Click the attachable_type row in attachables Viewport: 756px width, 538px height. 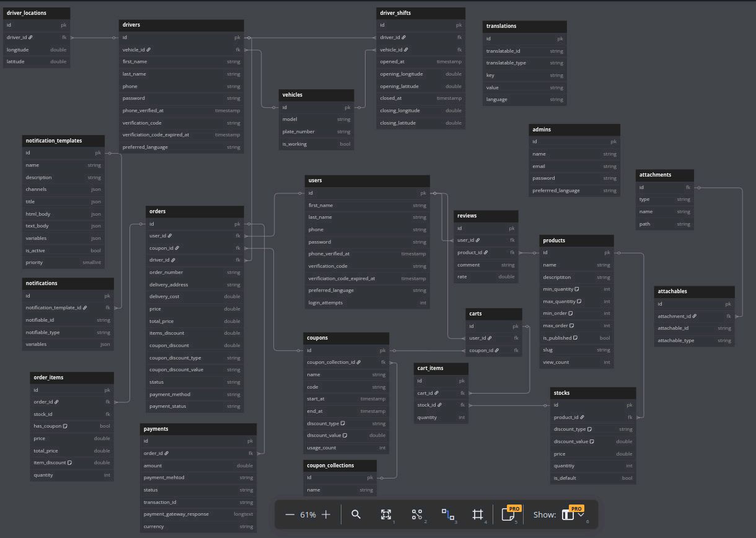click(x=694, y=340)
